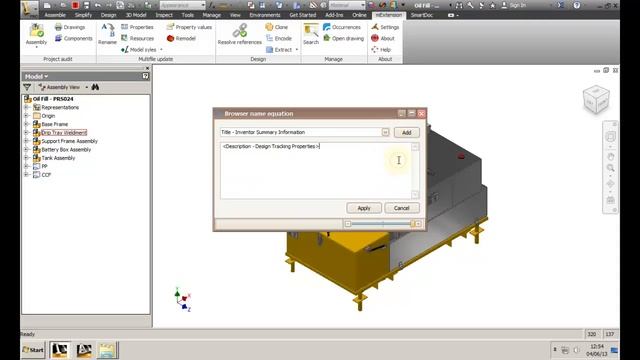Expand the Base Frame node
640x360 pixels.
[x=27, y=124]
